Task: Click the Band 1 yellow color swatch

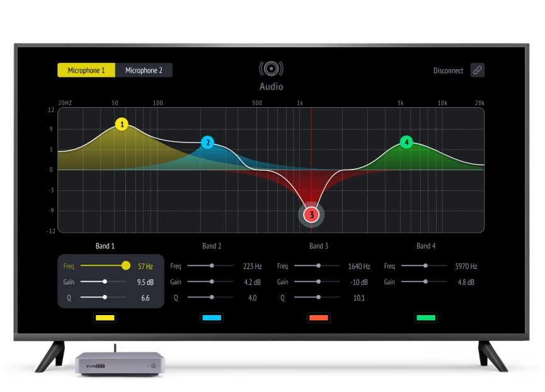Action: click(x=105, y=318)
